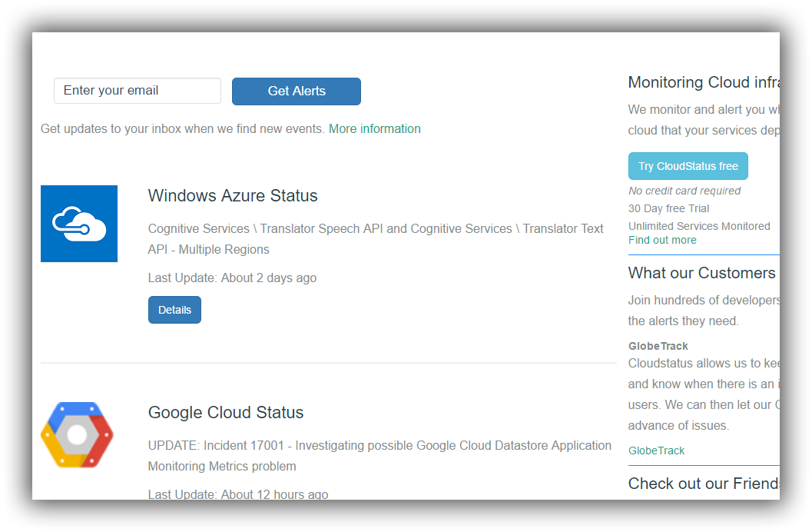The image size is (812, 532).
Task: Click the '30 Day free Trial' text
Action: coord(668,208)
